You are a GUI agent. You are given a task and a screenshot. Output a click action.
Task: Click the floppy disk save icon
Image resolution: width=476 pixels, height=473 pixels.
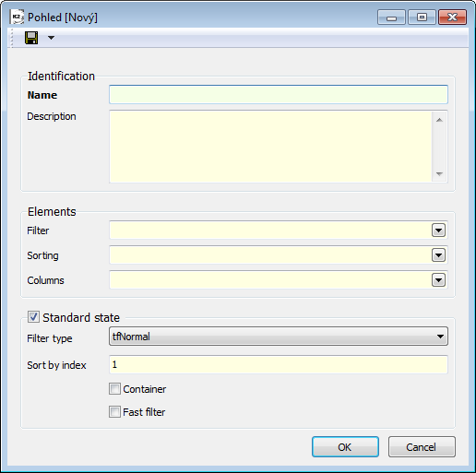[x=31, y=38]
